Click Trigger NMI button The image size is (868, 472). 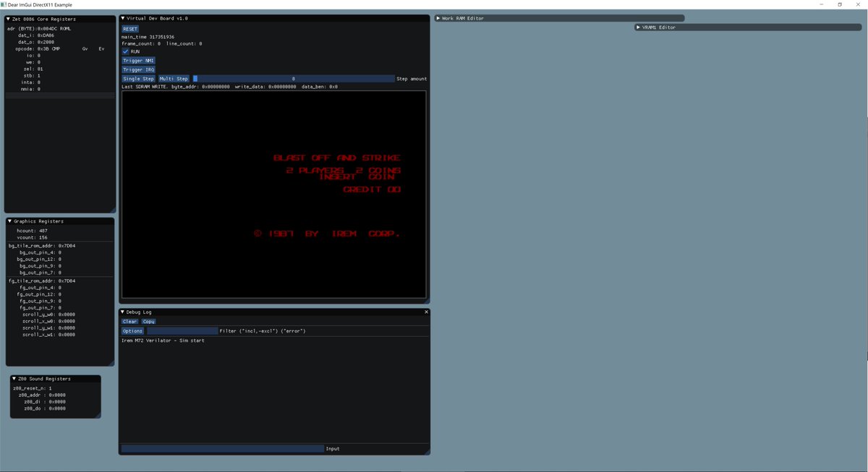tap(138, 61)
